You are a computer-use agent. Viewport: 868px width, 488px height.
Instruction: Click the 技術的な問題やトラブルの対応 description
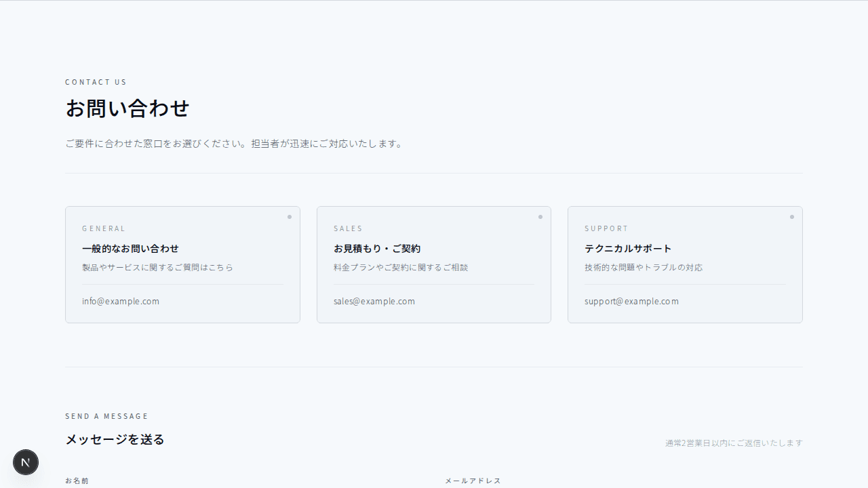[x=644, y=268]
